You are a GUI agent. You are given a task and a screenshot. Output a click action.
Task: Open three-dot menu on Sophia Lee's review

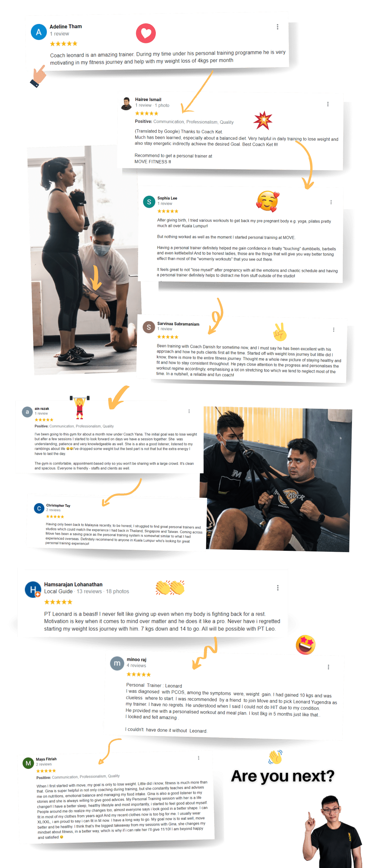pos(331,202)
